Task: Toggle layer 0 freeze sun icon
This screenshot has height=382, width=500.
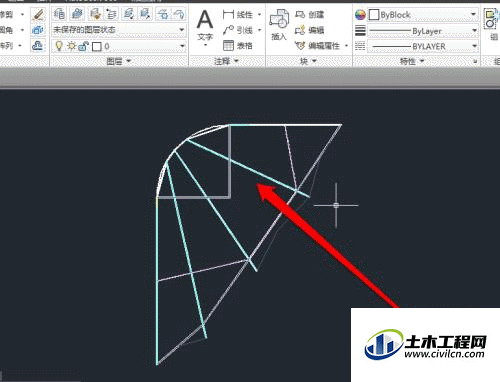Action: pyautogui.click(x=71, y=46)
